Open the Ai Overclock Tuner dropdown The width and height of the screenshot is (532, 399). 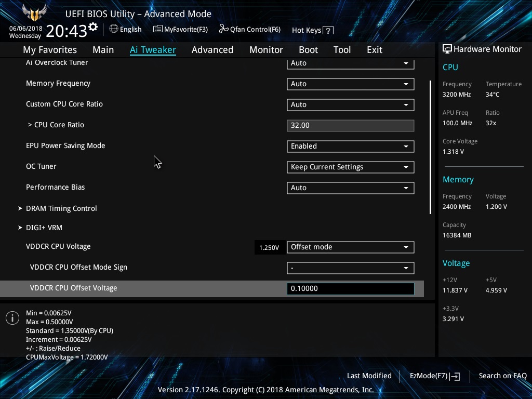pos(351,63)
